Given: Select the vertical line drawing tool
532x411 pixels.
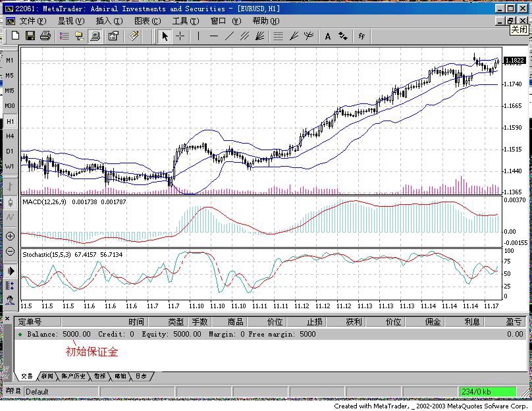Looking at the screenshot, I should click(198, 36).
